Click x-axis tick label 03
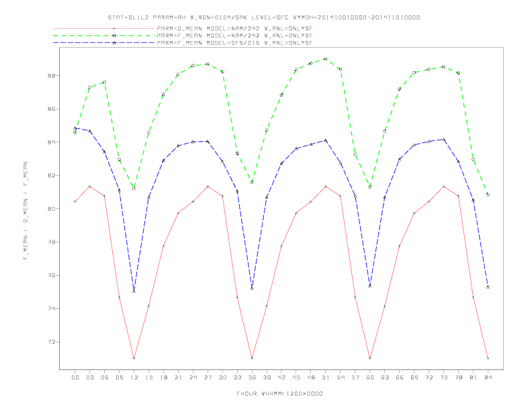532x411 pixels. [89, 377]
